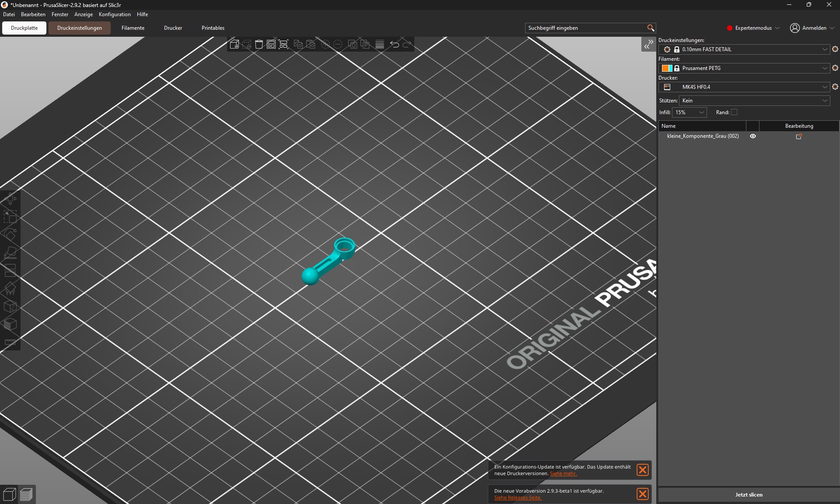The image size is (840, 504).
Task: Open the Anzeige menu
Action: pyautogui.click(x=84, y=14)
